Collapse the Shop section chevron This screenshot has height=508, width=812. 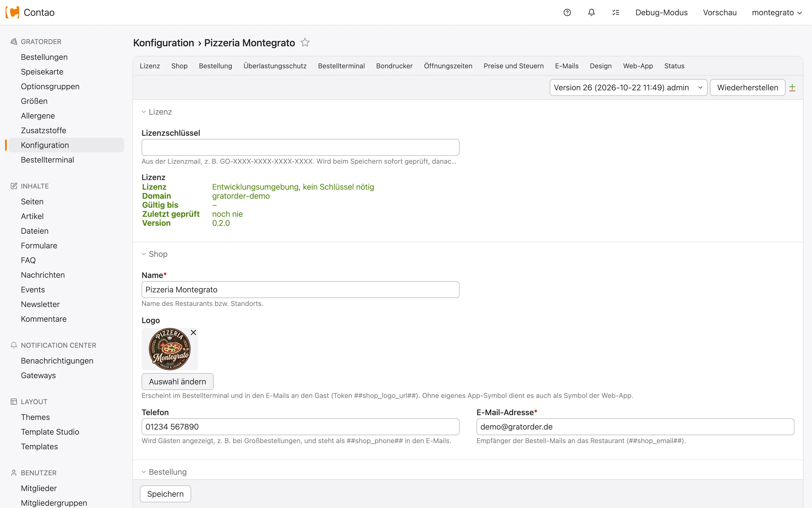144,254
